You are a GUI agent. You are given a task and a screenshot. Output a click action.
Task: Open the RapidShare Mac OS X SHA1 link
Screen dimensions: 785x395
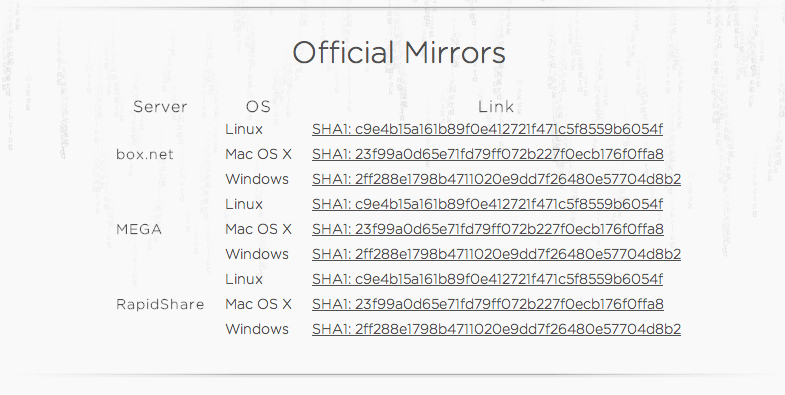coord(488,304)
